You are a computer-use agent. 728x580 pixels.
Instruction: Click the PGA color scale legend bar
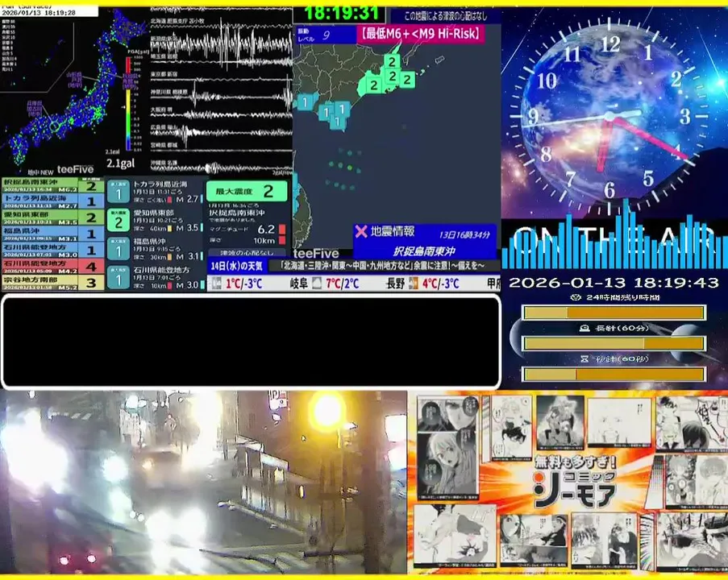[128, 104]
